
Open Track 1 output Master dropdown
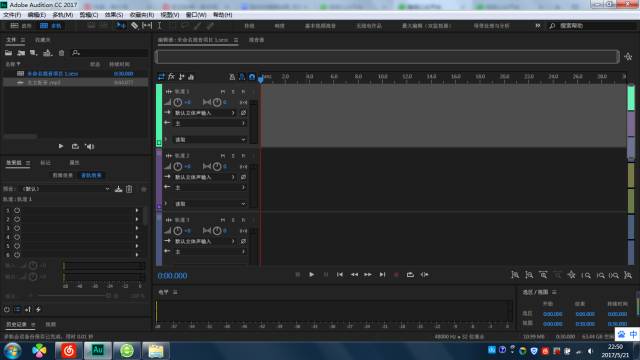210,123
